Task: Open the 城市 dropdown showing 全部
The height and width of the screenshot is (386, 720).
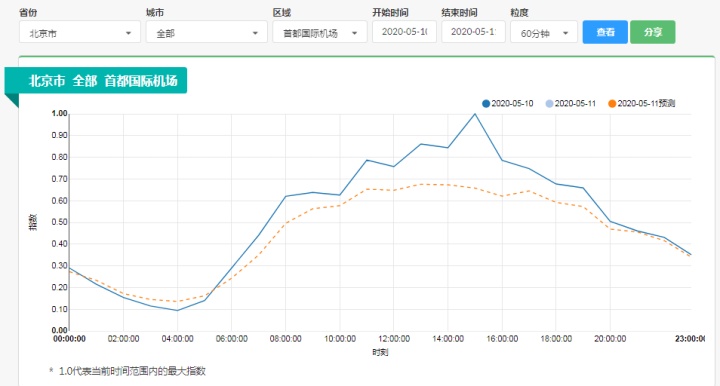Action: pos(207,32)
